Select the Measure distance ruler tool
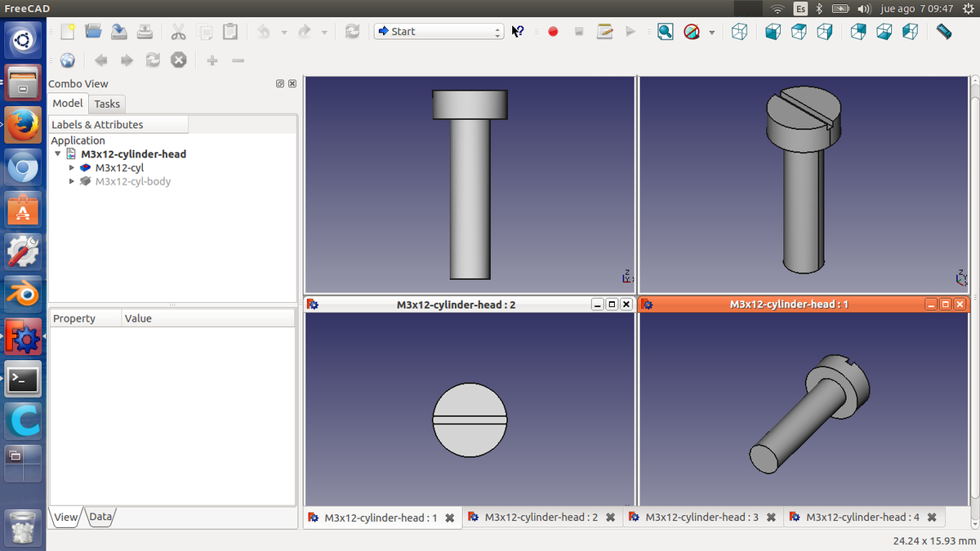The image size is (980, 551). pos(944,32)
